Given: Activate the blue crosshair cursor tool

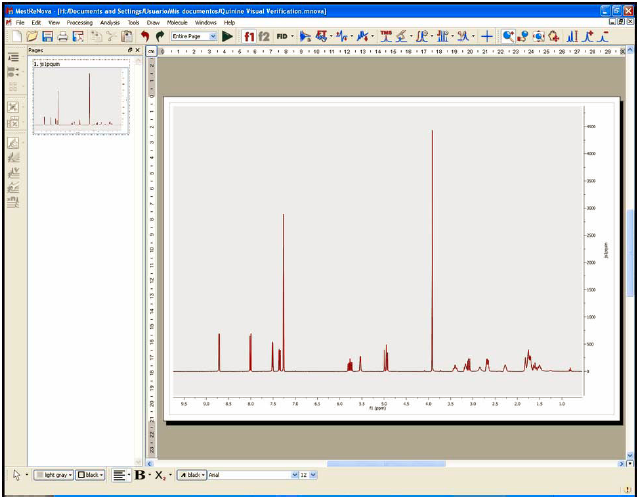Looking at the screenshot, I should click(x=486, y=36).
